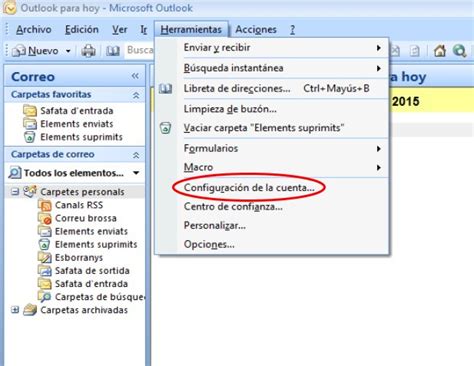Select Vaciar carpeta Elements suprimits entry
The width and height of the screenshot is (474, 366).
click(x=273, y=128)
